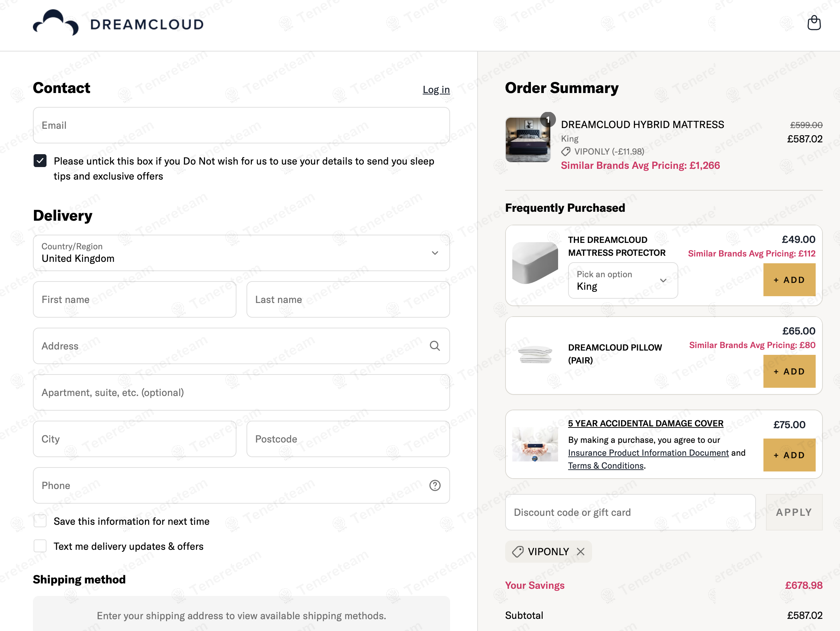
Task: Focus the Phone field
Action: tap(241, 485)
